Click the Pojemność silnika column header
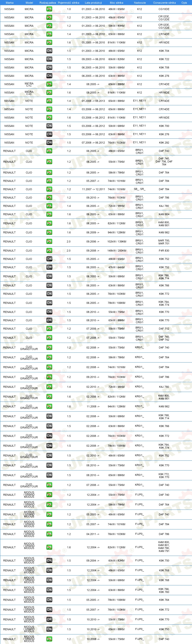192x644 pixels. [x=69, y=3]
